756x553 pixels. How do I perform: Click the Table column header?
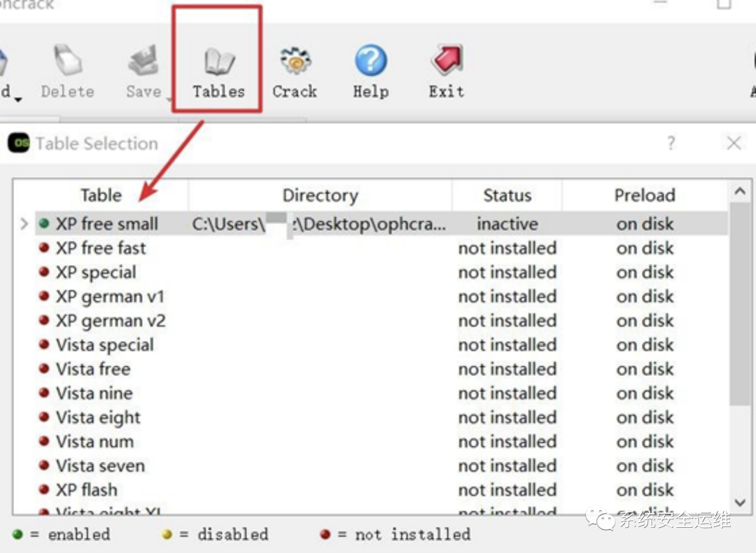100,195
